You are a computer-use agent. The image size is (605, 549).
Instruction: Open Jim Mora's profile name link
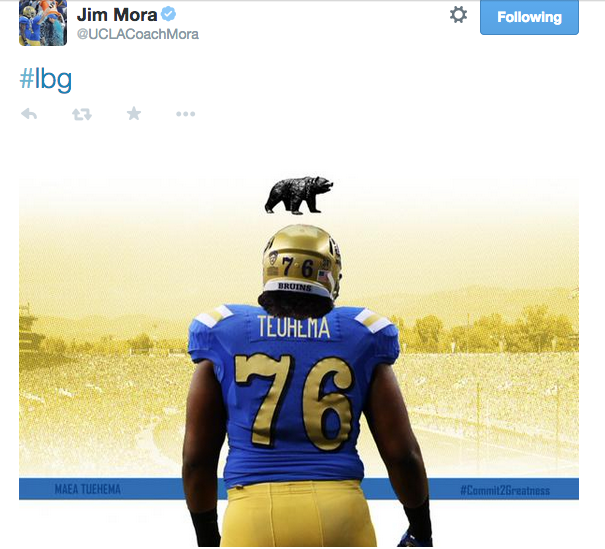pos(117,15)
